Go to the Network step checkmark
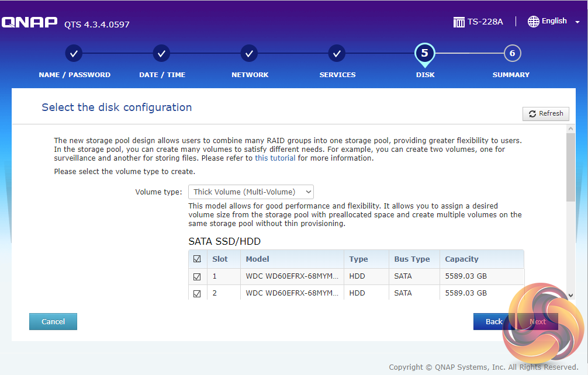 point(249,54)
